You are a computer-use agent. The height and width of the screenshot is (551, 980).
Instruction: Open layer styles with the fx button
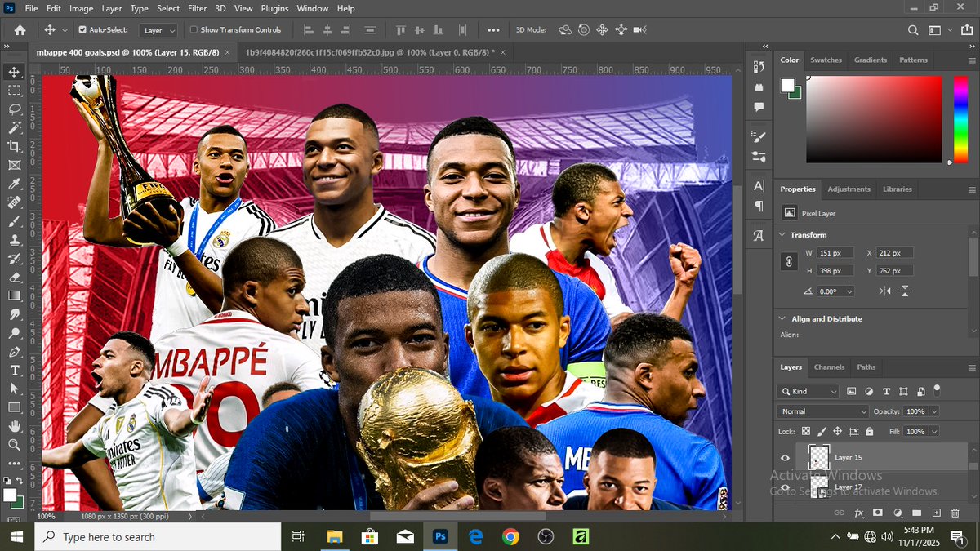(x=858, y=512)
